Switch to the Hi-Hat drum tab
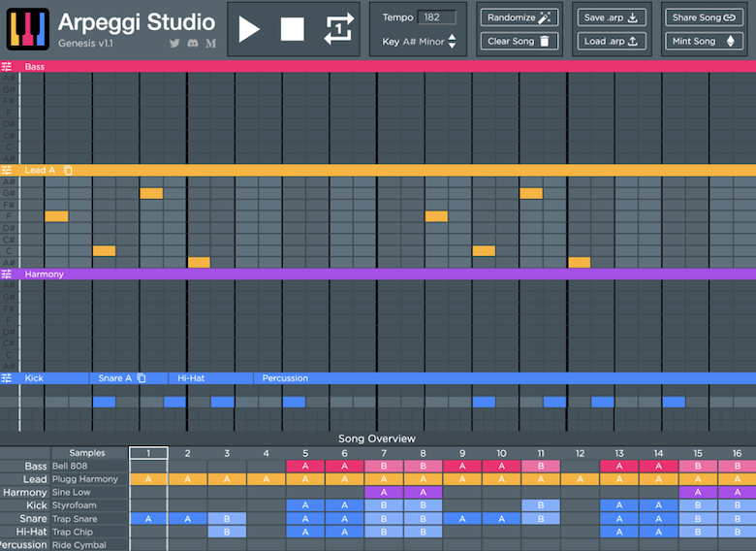 click(191, 378)
